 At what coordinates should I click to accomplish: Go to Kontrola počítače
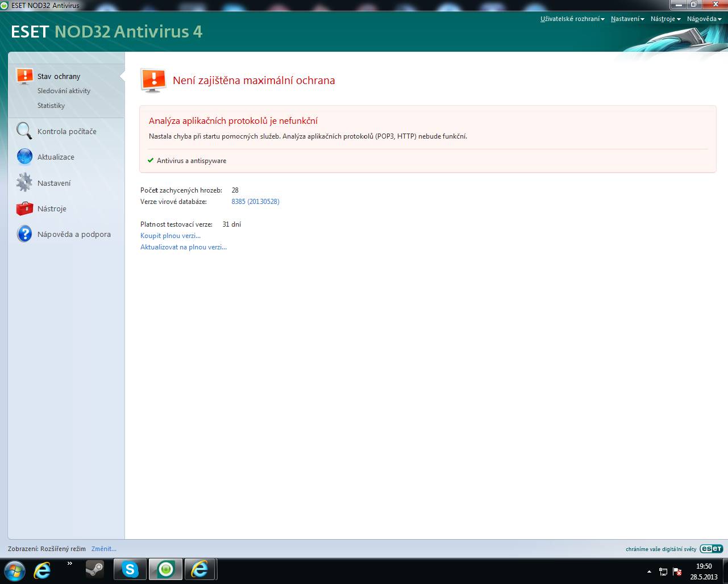(x=67, y=131)
